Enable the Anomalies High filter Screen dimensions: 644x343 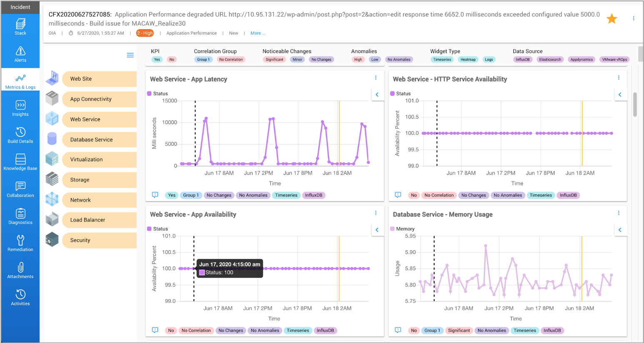[357, 60]
